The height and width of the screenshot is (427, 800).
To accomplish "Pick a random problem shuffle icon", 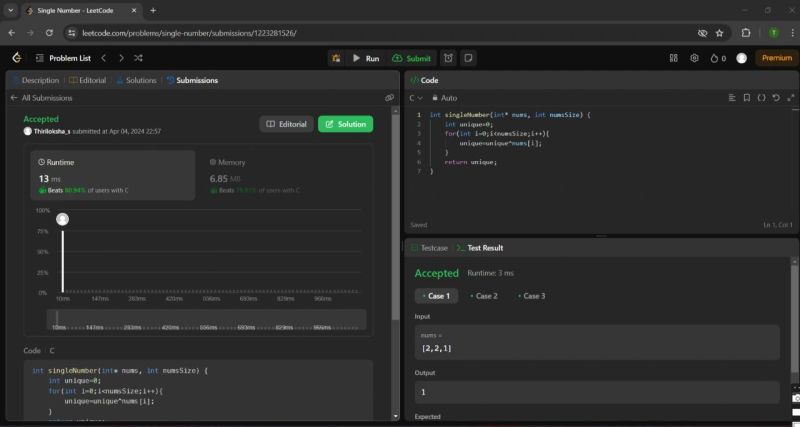I will coord(138,58).
